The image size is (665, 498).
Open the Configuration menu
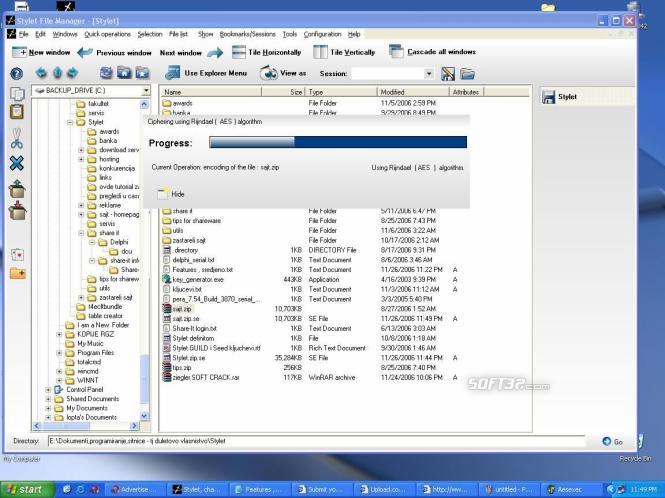pyautogui.click(x=322, y=34)
